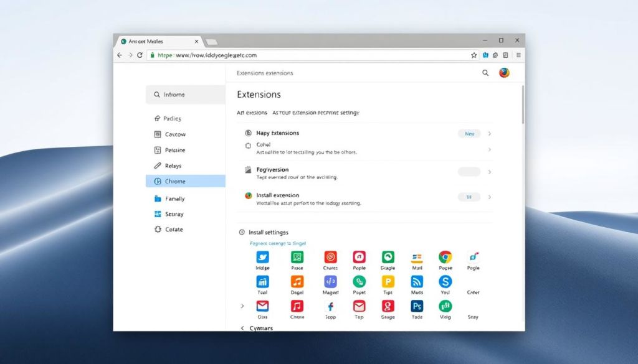Open Peloine in the sidebar
The height and width of the screenshot is (364, 638).
point(186,151)
